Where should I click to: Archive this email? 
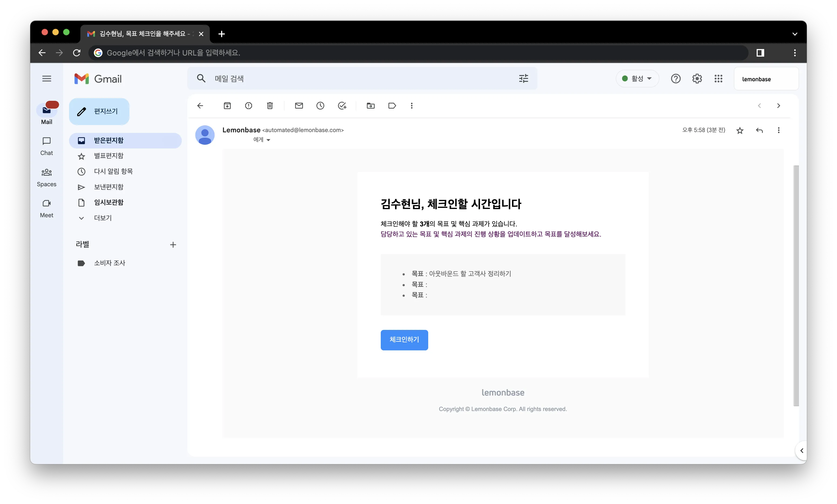tap(227, 106)
